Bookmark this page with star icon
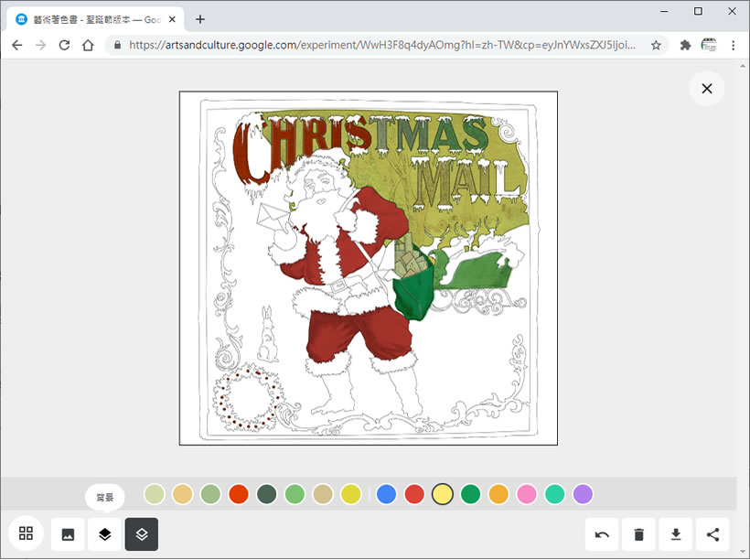Viewport: 750px width, 560px height. tap(656, 45)
